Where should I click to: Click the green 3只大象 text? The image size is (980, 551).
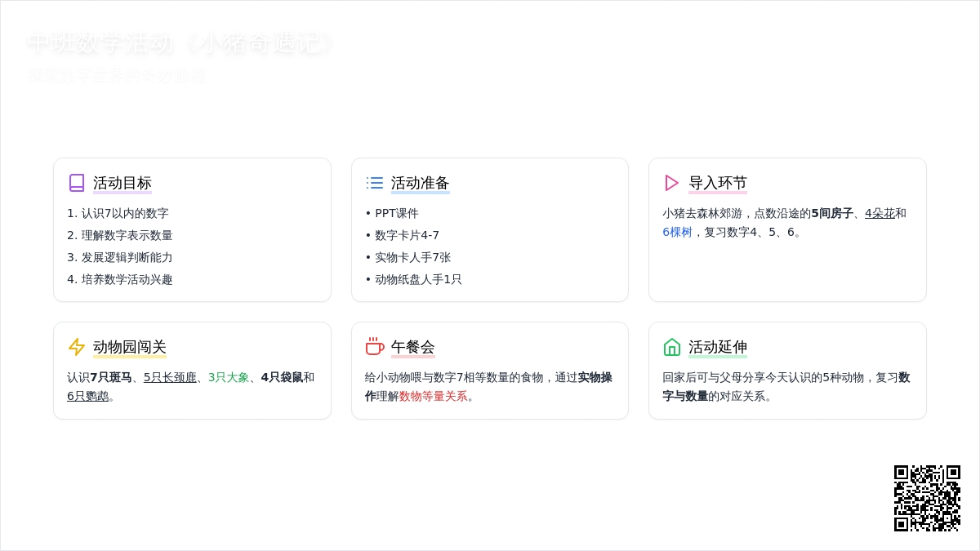pos(229,377)
